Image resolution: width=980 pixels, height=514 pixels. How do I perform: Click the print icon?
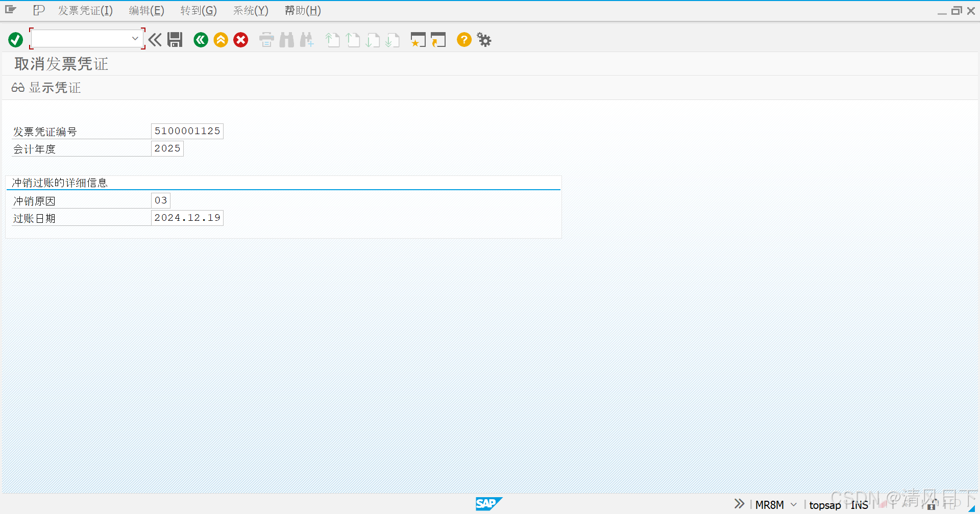[x=266, y=39]
